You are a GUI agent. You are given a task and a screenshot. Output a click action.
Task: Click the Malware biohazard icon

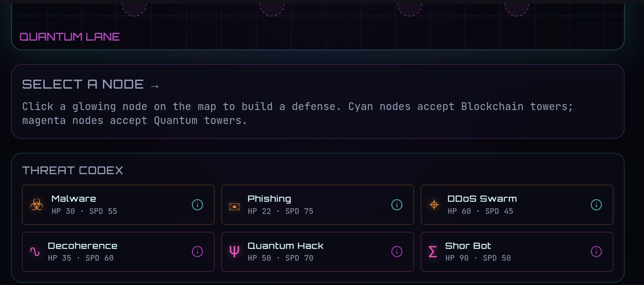click(37, 205)
